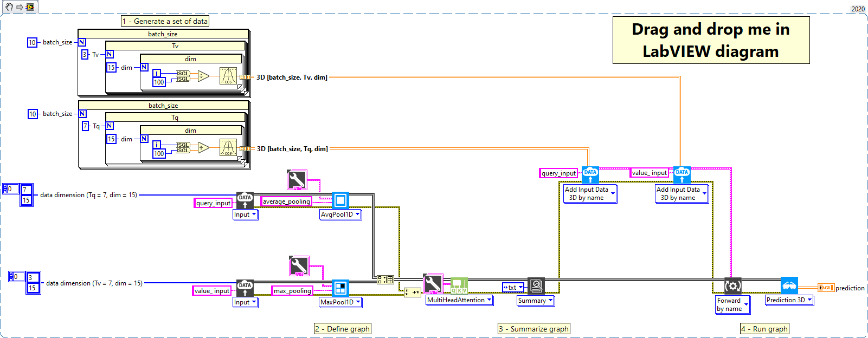Select the MultiHeadAttention wrench icon
868x338 pixels.
tap(433, 284)
